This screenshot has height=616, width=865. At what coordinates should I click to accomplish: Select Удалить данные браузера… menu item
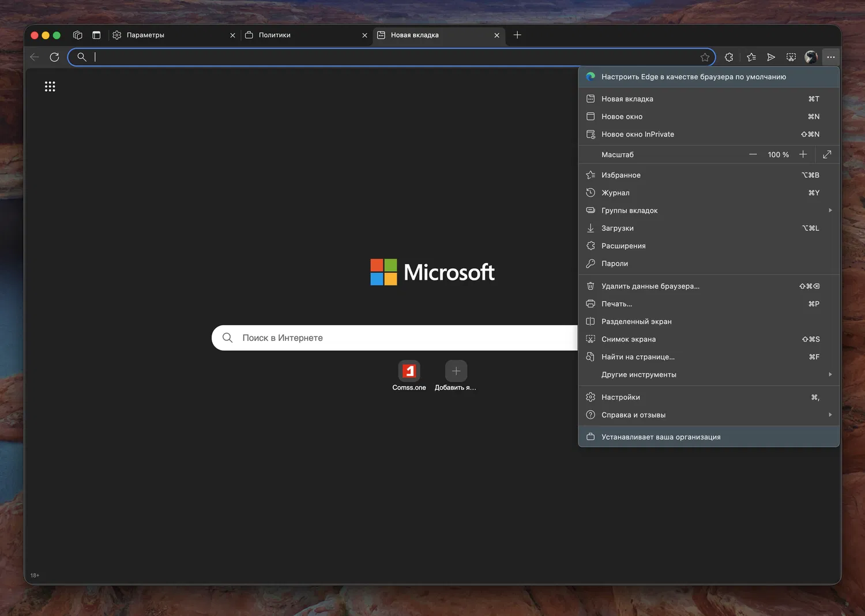pyautogui.click(x=709, y=286)
